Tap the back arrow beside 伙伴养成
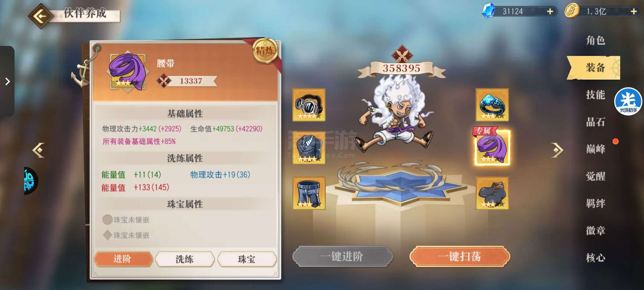This screenshot has height=290, width=644. pos(41,16)
